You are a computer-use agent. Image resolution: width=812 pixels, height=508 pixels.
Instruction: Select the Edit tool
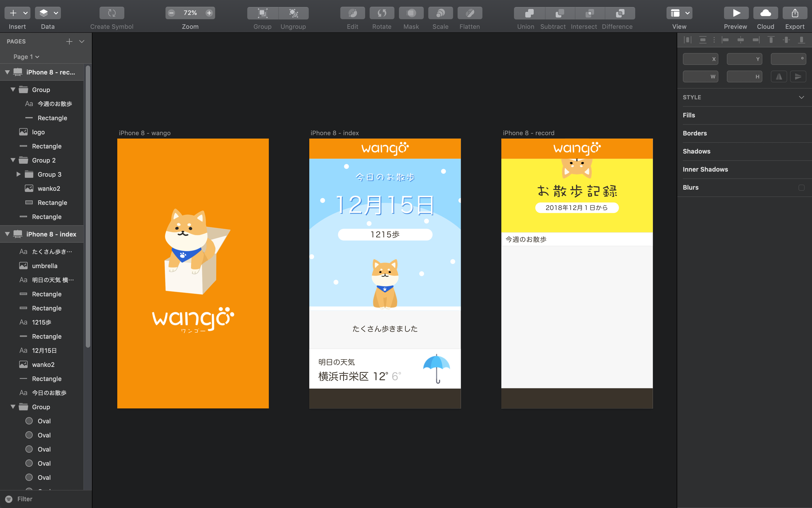pos(352,13)
